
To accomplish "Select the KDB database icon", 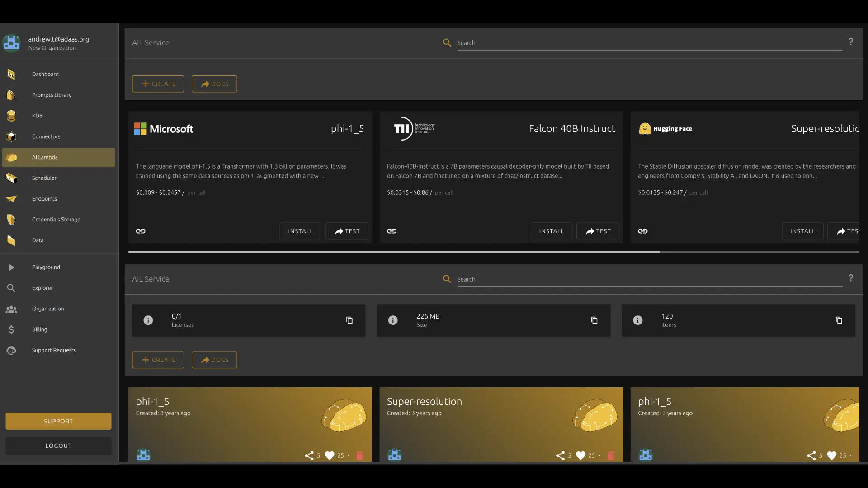I will click(11, 116).
